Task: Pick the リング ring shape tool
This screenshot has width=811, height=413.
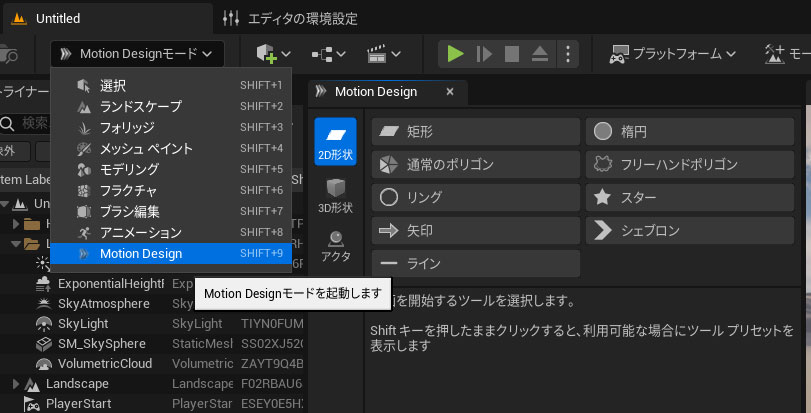Action: [476, 197]
